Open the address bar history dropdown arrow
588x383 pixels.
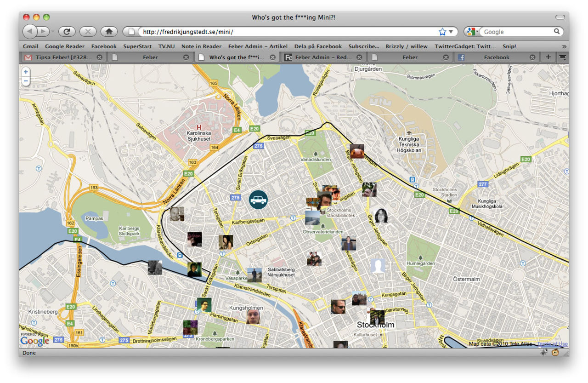[x=451, y=32]
